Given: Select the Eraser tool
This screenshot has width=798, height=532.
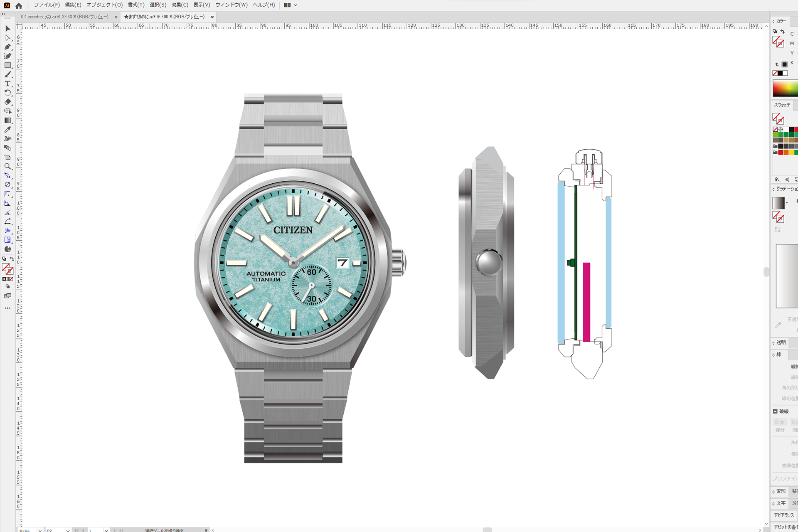Looking at the screenshot, I should (x=7, y=102).
